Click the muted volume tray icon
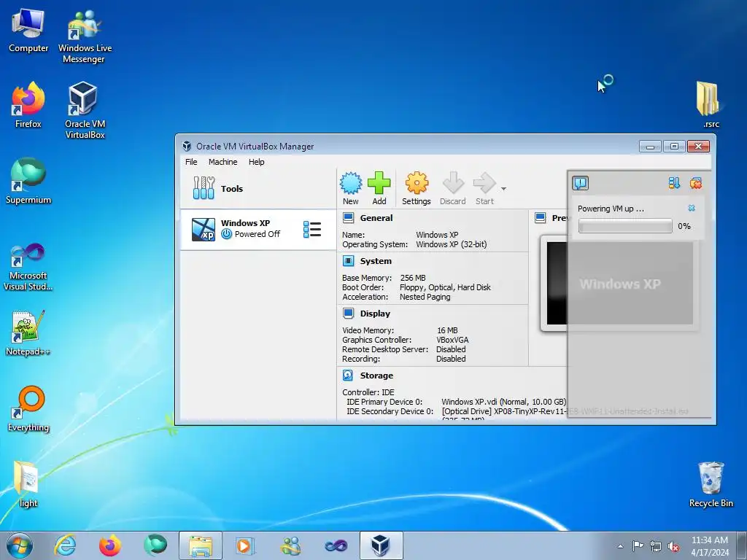The width and height of the screenshot is (747, 560). click(x=673, y=547)
